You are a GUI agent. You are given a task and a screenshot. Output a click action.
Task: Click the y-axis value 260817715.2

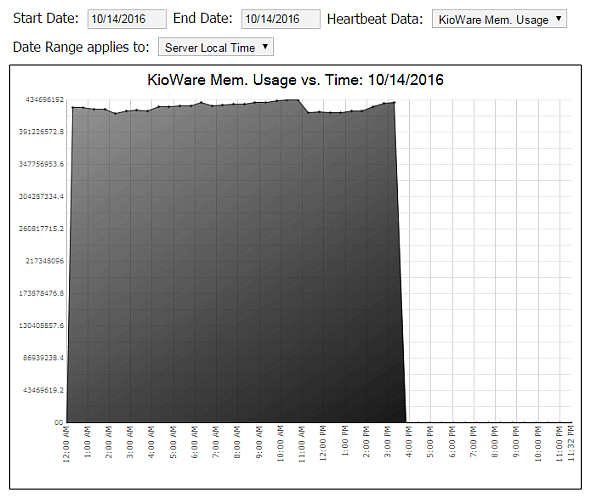point(41,228)
